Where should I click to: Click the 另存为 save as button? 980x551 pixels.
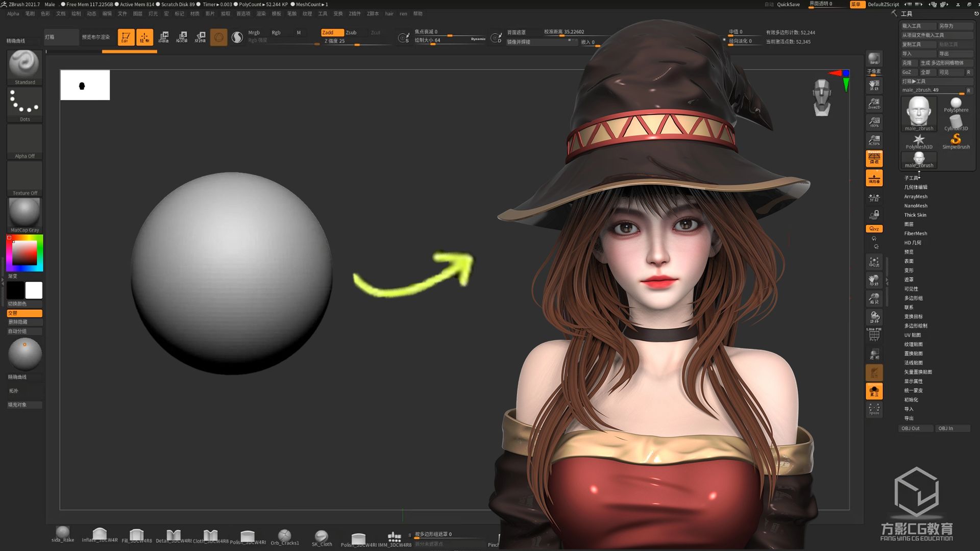tap(955, 26)
